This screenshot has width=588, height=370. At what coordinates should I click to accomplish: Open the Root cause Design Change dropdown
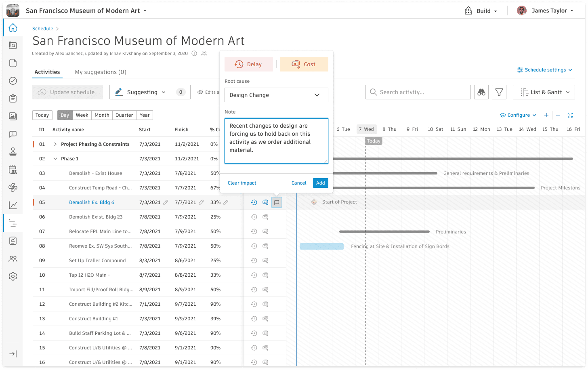276,95
